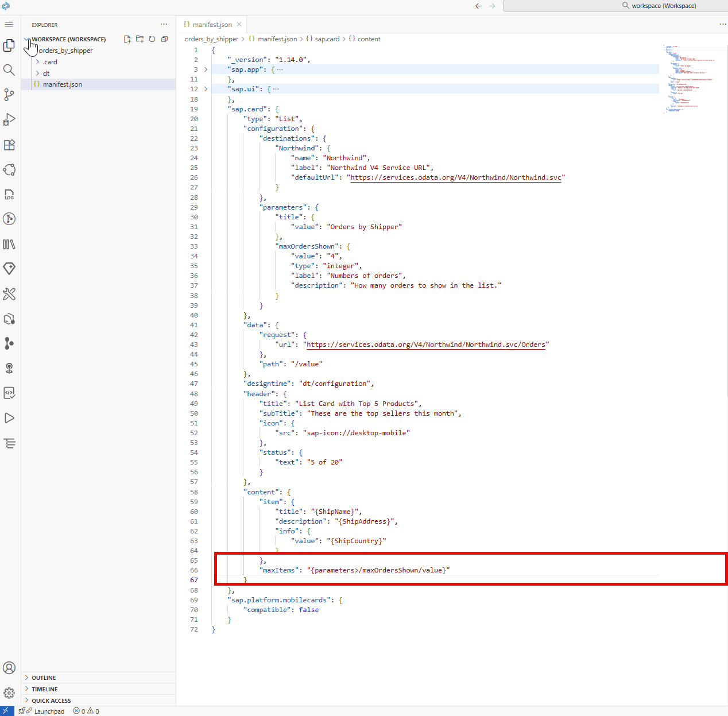Click the "_version": "1.14.0" line
728x716 pixels.
(x=269, y=60)
